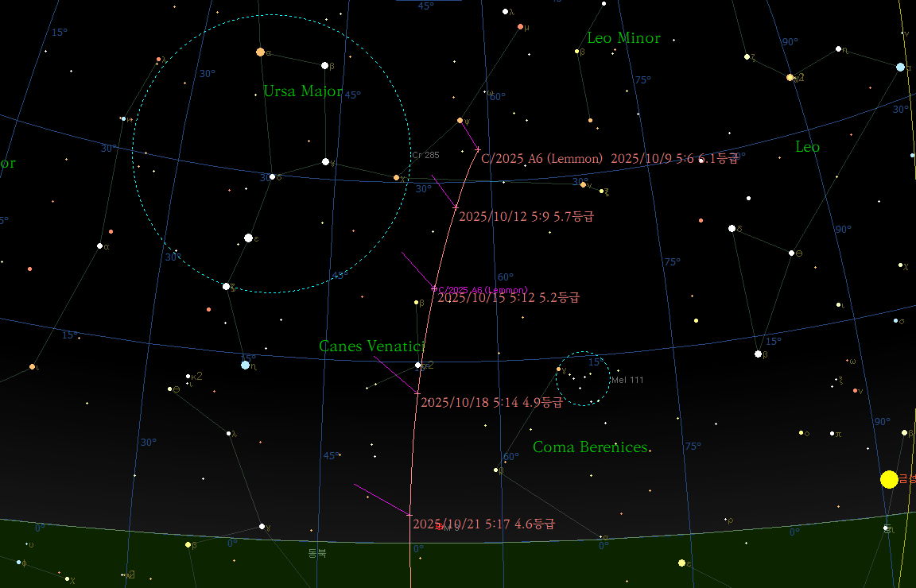Screen dimensions: 916x588
Task: Select star Delta Leonis
Action: [732, 228]
